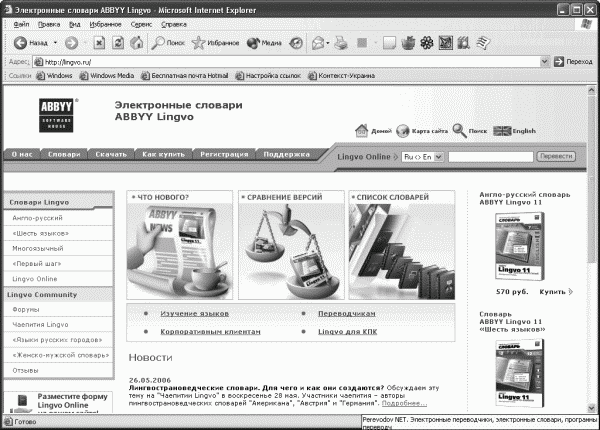
Task: Click the Lingvo Online text input field
Action: click(x=491, y=157)
